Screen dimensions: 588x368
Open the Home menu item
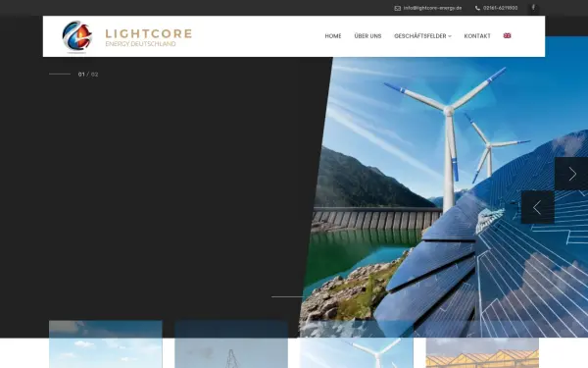coord(333,36)
